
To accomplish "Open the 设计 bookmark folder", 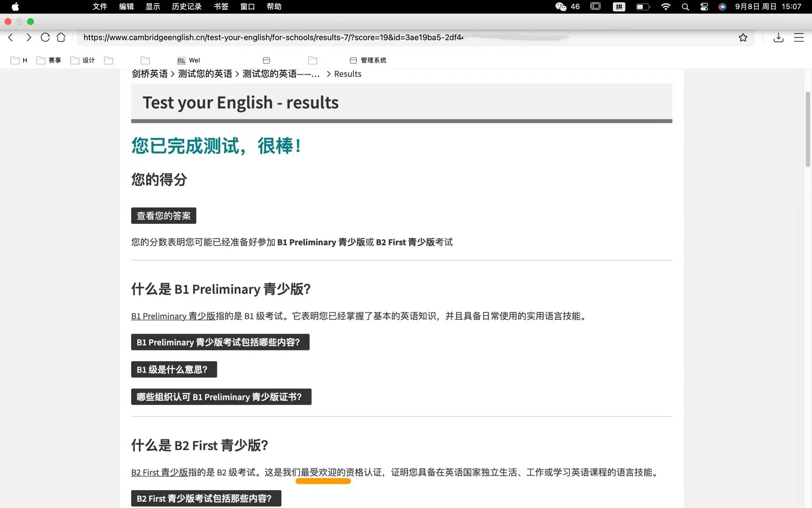I will [83, 60].
